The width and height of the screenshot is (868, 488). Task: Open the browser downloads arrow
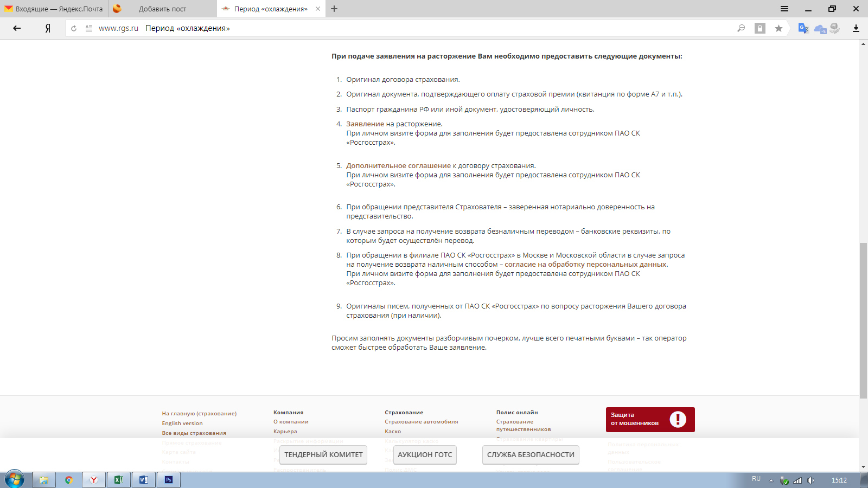856,28
